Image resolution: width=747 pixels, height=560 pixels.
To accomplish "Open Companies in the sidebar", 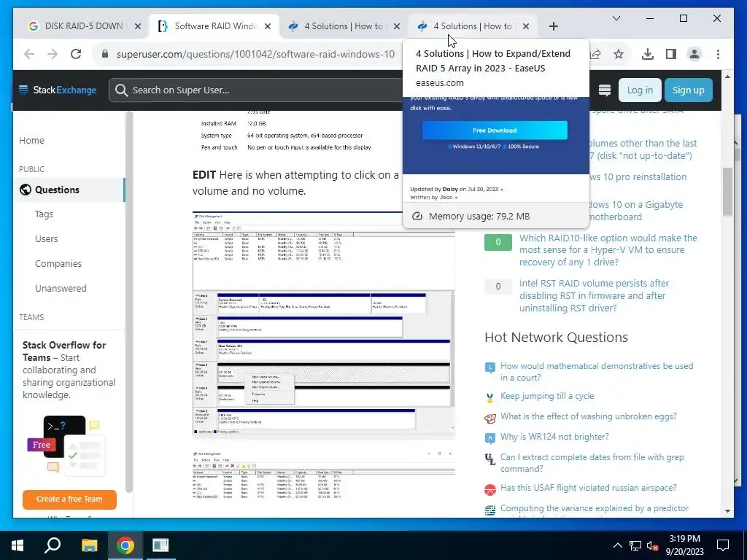I will click(x=58, y=263).
